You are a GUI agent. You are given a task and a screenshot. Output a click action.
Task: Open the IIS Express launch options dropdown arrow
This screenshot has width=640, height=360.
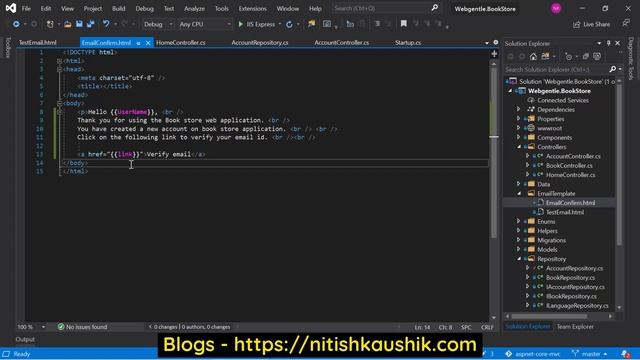tap(280, 24)
